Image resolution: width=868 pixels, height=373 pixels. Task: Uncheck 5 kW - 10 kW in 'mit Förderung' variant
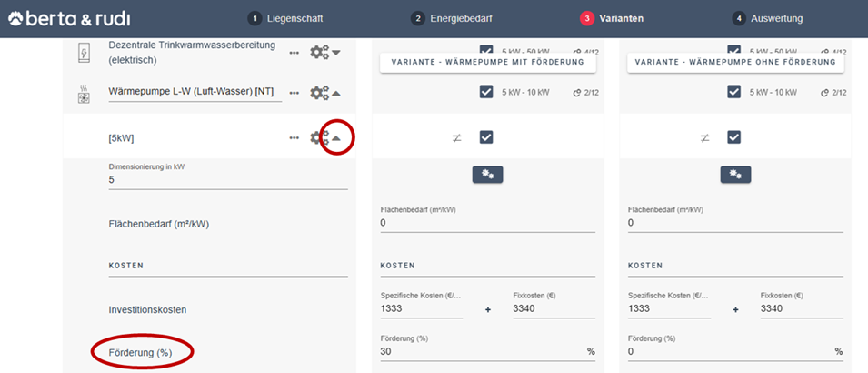point(486,92)
